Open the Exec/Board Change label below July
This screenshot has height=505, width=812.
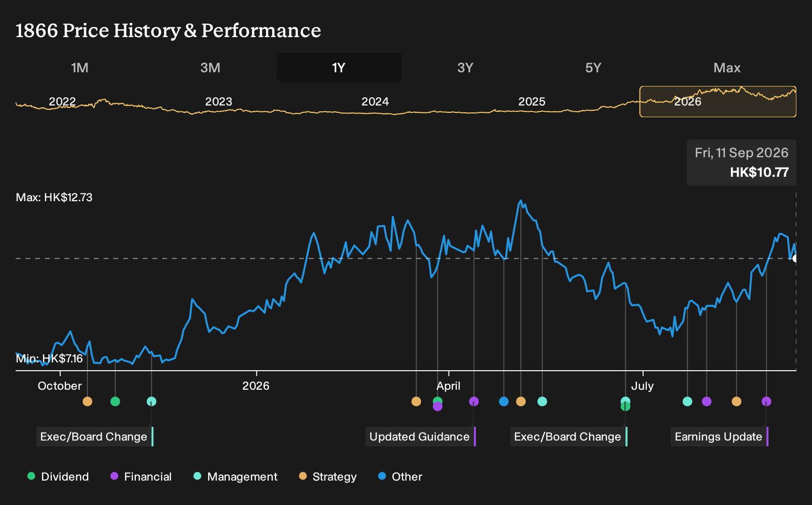point(569,437)
